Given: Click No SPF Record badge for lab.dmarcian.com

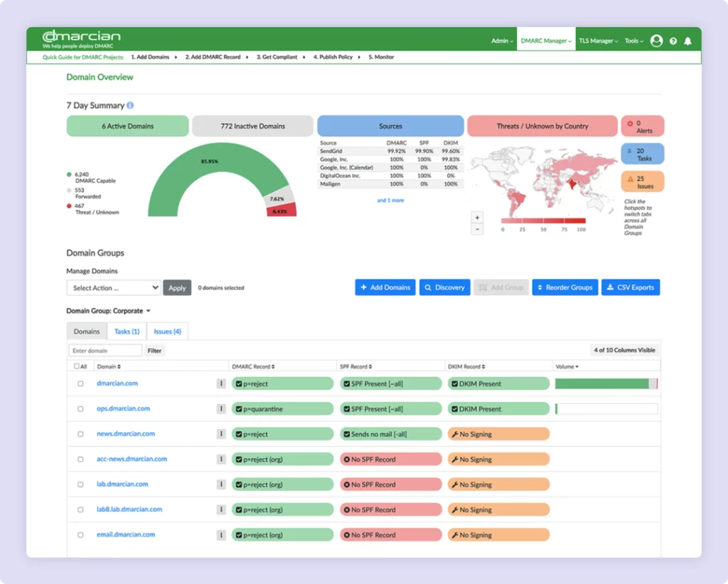Looking at the screenshot, I should click(x=390, y=484).
